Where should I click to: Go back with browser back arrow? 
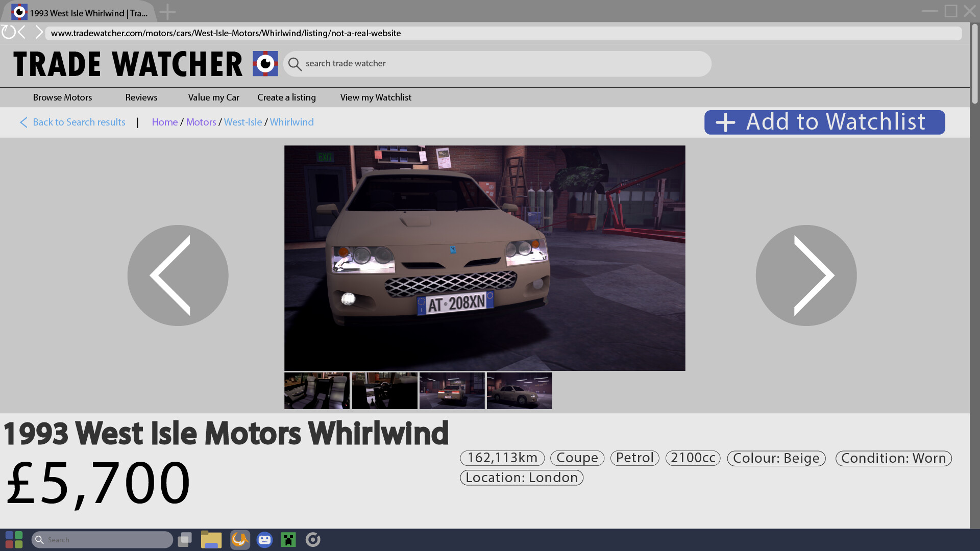coord(22,33)
